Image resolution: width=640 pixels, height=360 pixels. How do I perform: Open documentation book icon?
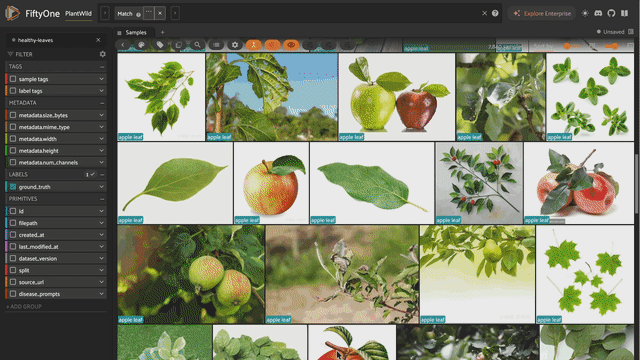(624, 13)
